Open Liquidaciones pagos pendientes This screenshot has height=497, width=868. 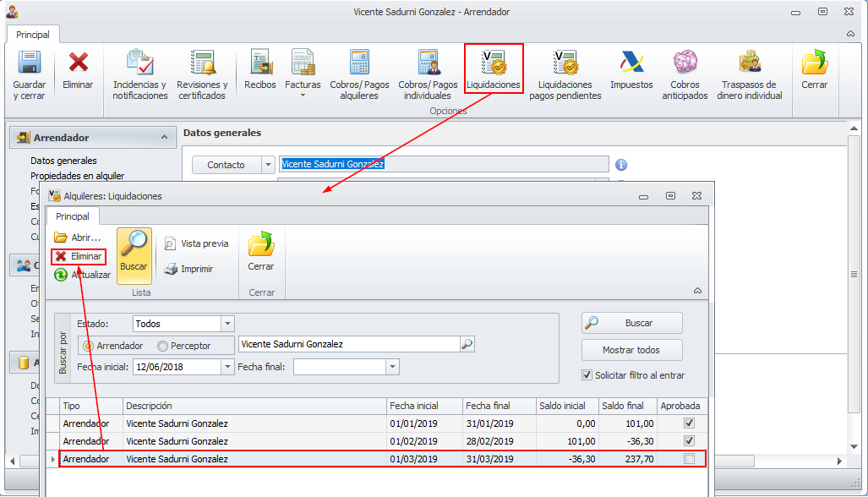pos(565,64)
